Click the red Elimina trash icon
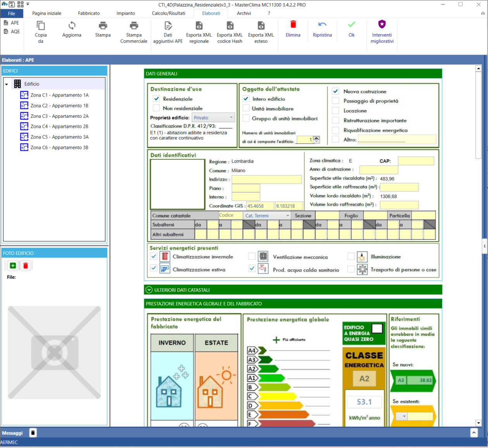This screenshot has height=448, width=488. [x=293, y=24]
